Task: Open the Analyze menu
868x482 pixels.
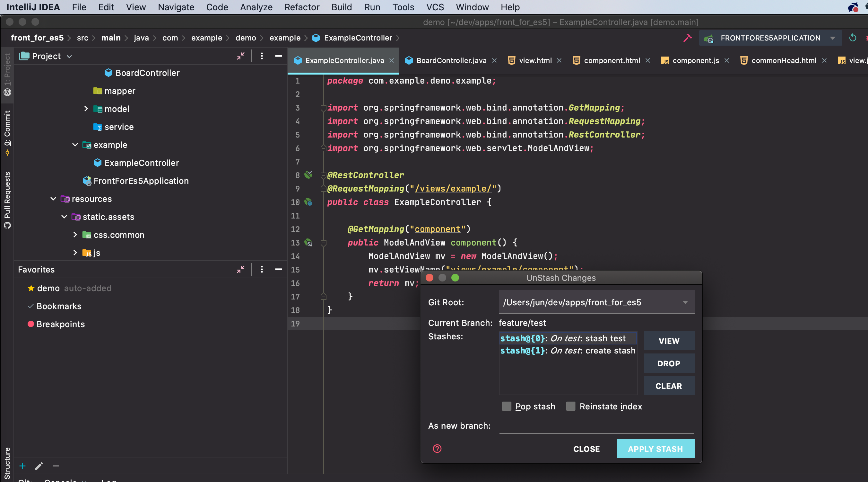Action: (x=256, y=7)
